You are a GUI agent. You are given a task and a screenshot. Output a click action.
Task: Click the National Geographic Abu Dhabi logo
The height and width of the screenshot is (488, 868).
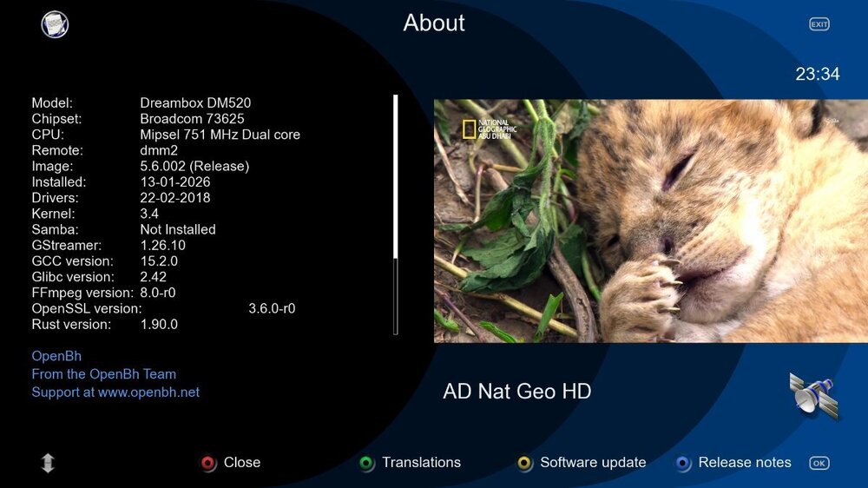[490, 129]
